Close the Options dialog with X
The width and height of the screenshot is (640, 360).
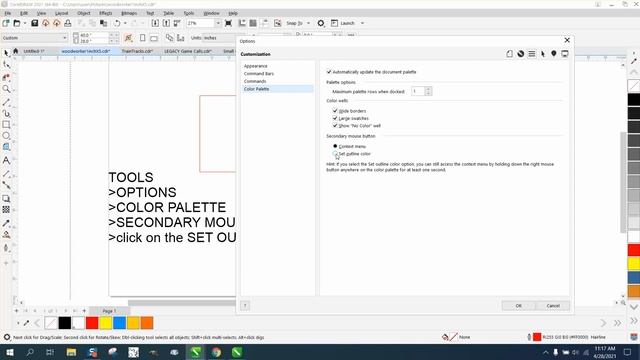coord(567,40)
